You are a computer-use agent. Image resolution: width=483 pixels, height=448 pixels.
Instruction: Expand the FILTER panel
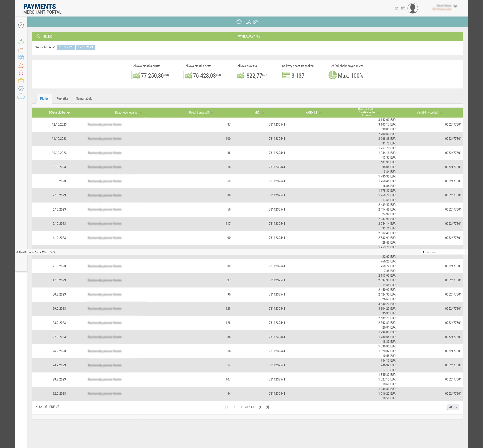[x=44, y=36]
